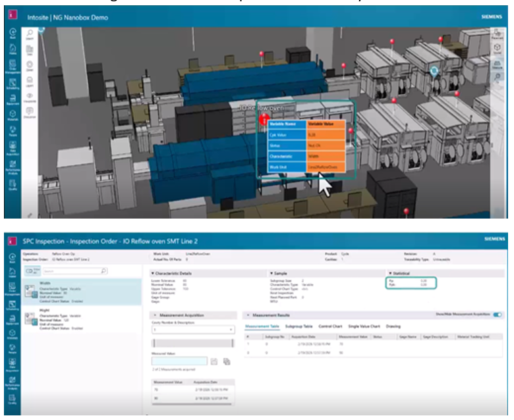Go Back in the SPC Inspection sidebar
The height and width of the screenshot is (420, 514).
click(x=13, y=258)
